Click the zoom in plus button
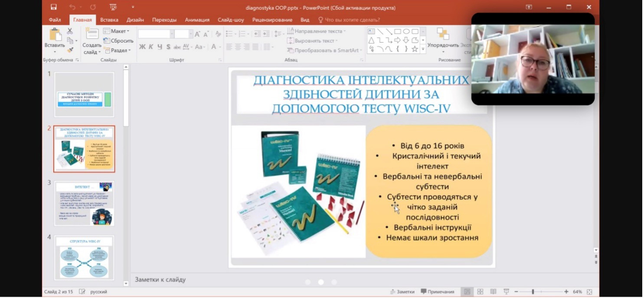The width and height of the screenshot is (644, 298). [566, 292]
